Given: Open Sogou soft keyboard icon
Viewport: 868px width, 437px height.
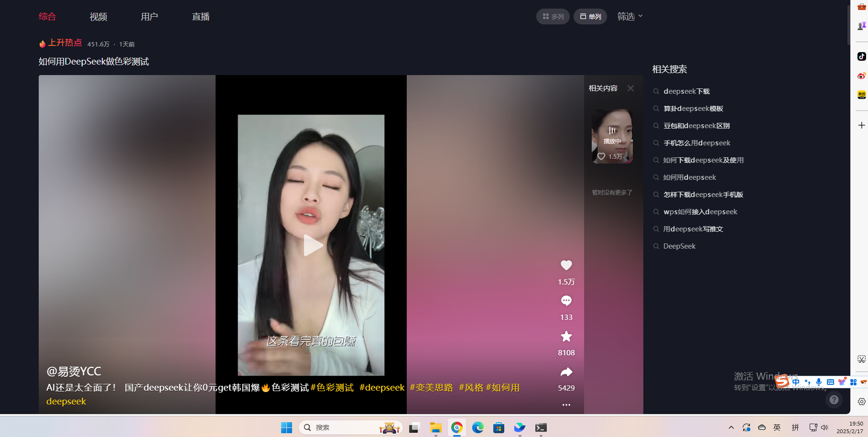Looking at the screenshot, I should click(x=830, y=382).
